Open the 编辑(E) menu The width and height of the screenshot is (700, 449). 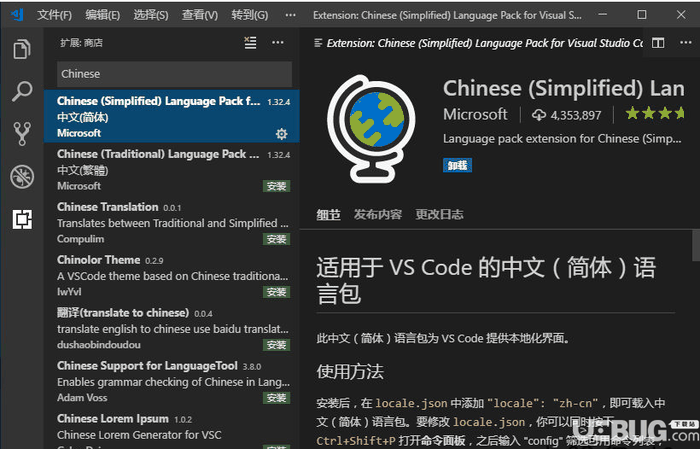103,15
